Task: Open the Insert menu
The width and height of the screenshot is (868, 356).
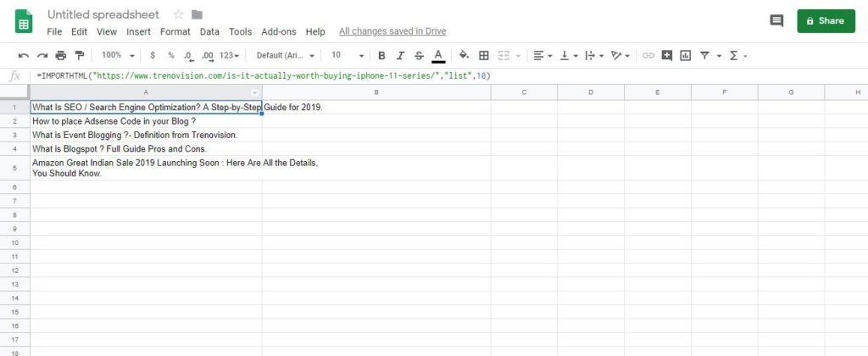Action: (x=138, y=31)
